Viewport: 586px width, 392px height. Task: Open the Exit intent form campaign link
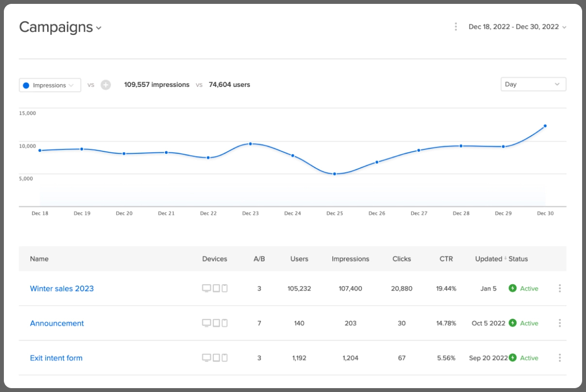click(x=56, y=358)
